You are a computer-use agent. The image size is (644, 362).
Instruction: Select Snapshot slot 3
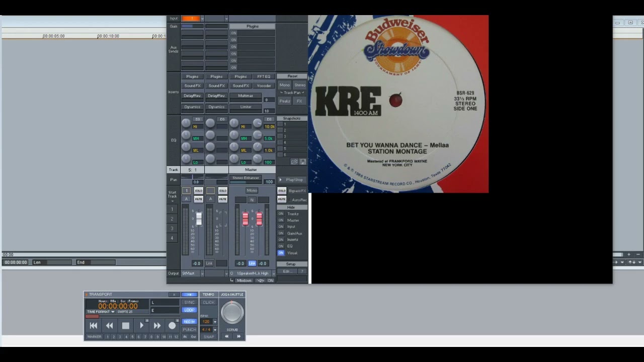coord(291,136)
